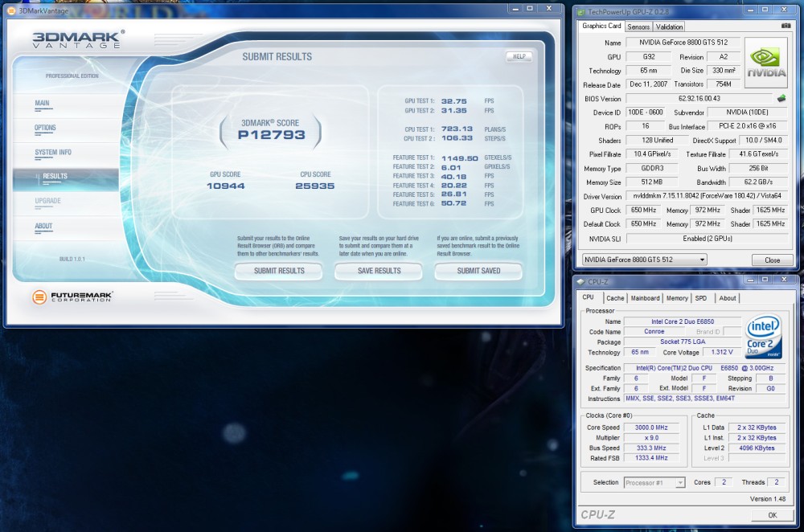Image resolution: width=804 pixels, height=532 pixels.
Task: Open the Processor #1 selection dropdown
Action: 654,482
